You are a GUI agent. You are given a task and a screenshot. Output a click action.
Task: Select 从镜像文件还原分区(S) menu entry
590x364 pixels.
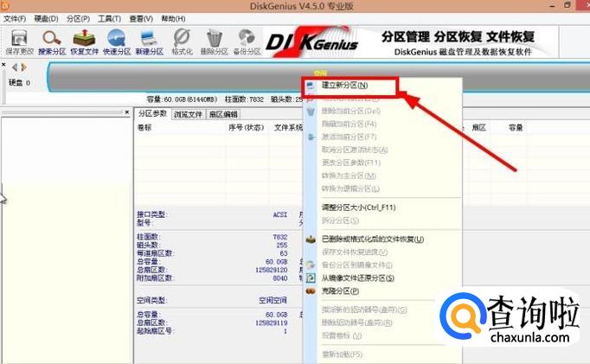point(357,278)
